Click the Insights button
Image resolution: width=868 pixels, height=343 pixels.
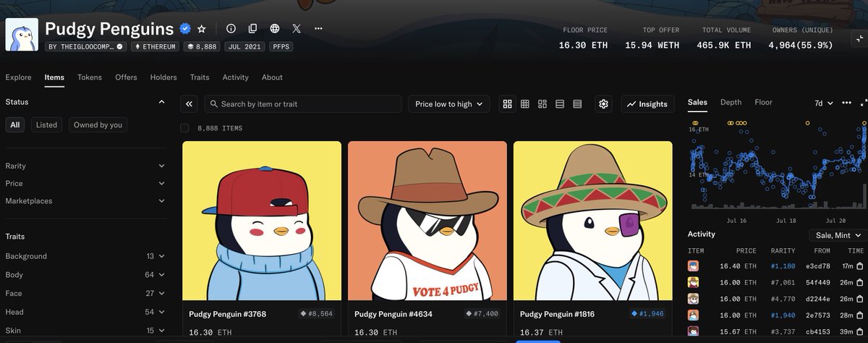(x=647, y=104)
